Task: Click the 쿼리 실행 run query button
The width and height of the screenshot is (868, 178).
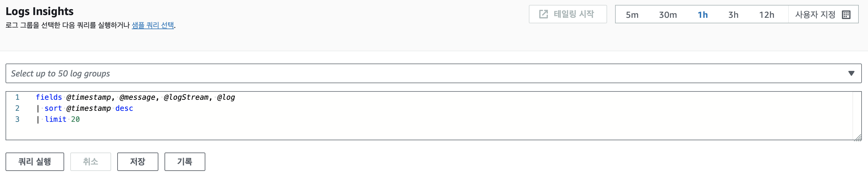Action: (x=35, y=162)
